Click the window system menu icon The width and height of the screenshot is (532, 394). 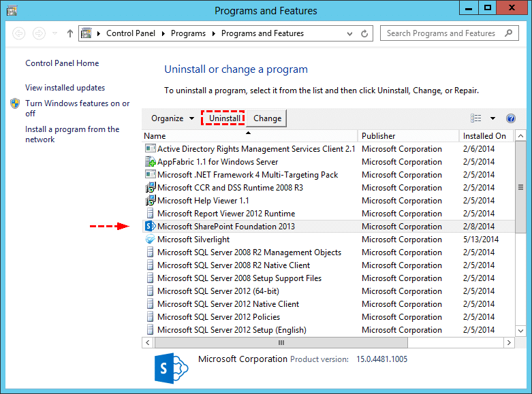coord(12,10)
